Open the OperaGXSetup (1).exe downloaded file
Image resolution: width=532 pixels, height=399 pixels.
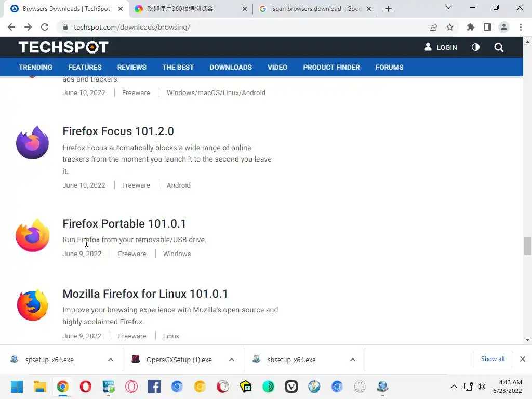[x=179, y=360]
